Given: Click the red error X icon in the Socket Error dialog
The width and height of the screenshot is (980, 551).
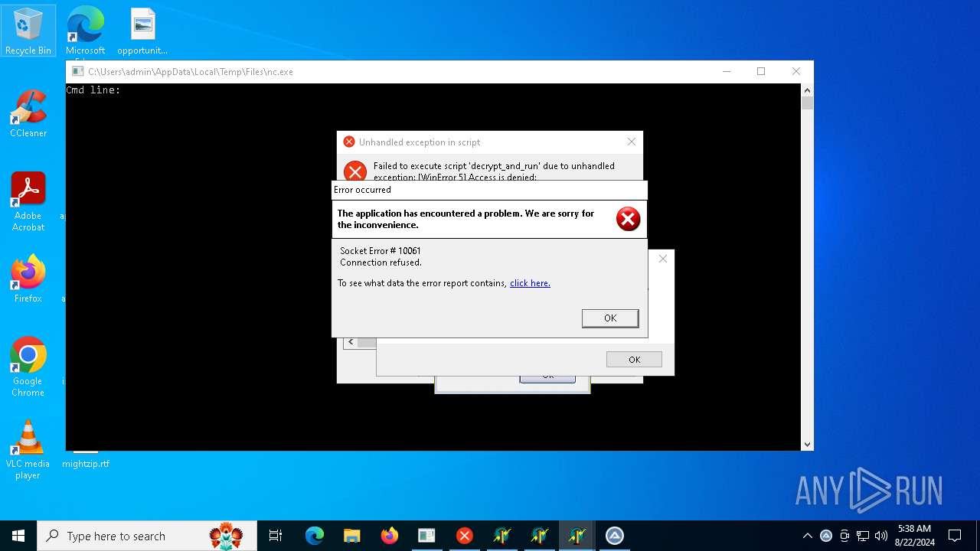Looking at the screenshot, I should (x=628, y=219).
